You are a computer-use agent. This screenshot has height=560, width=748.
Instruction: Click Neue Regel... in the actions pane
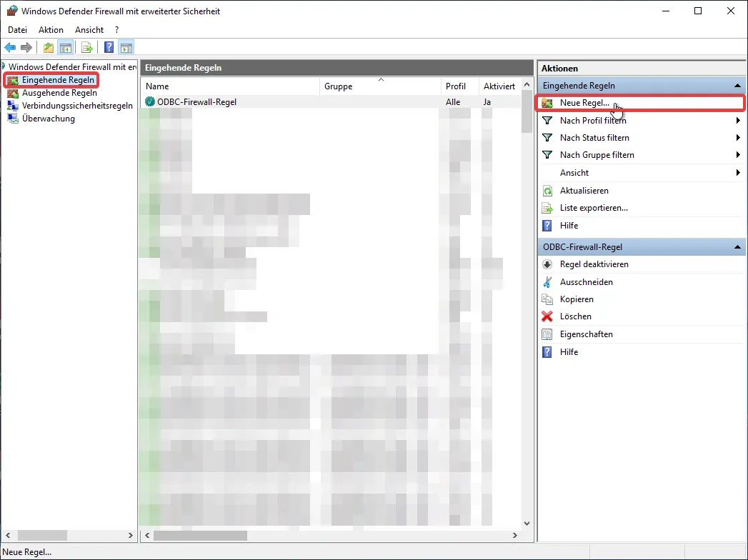coord(584,103)
